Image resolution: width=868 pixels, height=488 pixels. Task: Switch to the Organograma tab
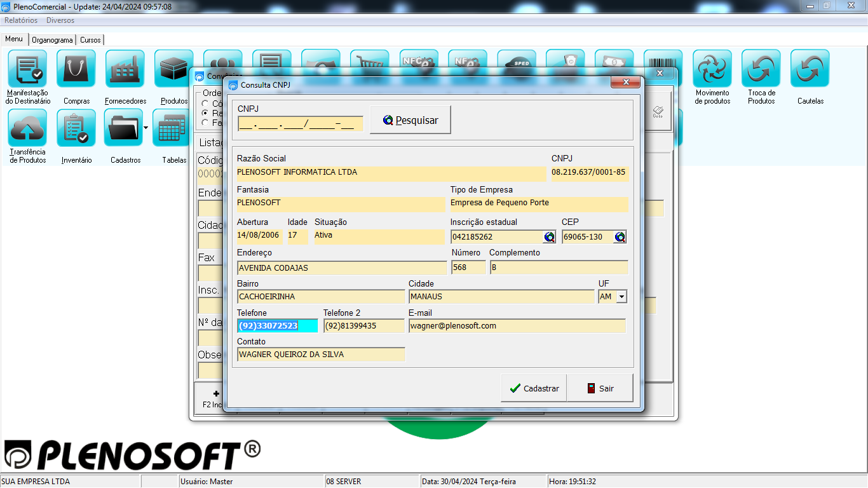[52, 39]
